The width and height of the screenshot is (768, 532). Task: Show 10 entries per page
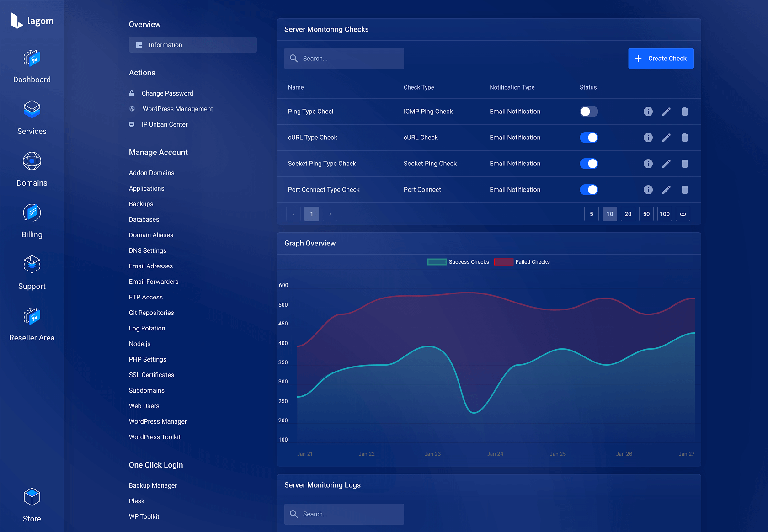[610, 214]
